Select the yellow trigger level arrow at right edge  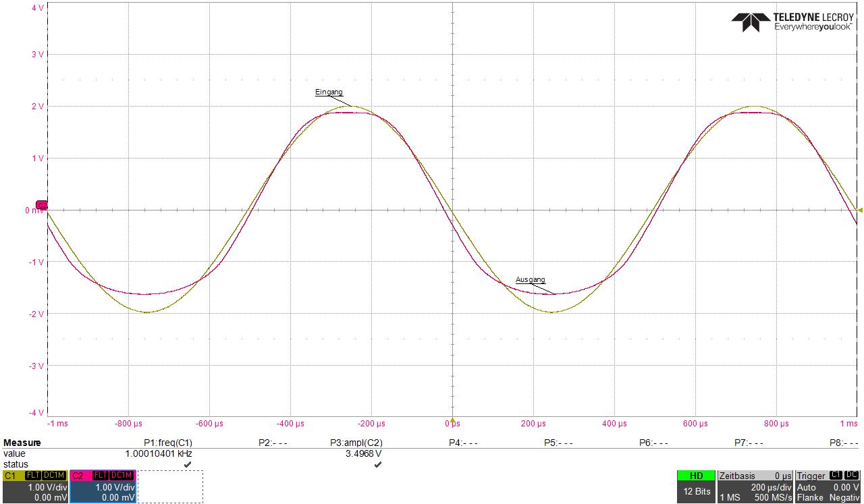tap(860, 210)
